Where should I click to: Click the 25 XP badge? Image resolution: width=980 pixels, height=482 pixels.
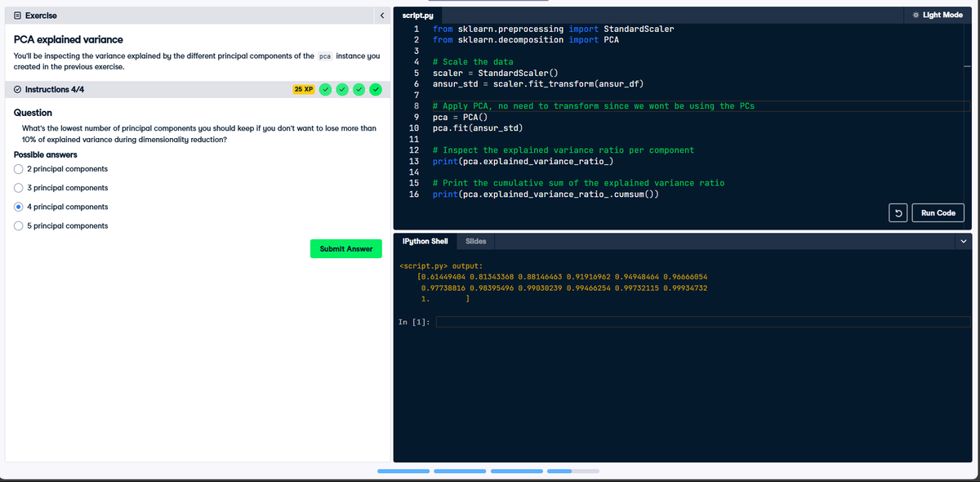tap(304, 89)
